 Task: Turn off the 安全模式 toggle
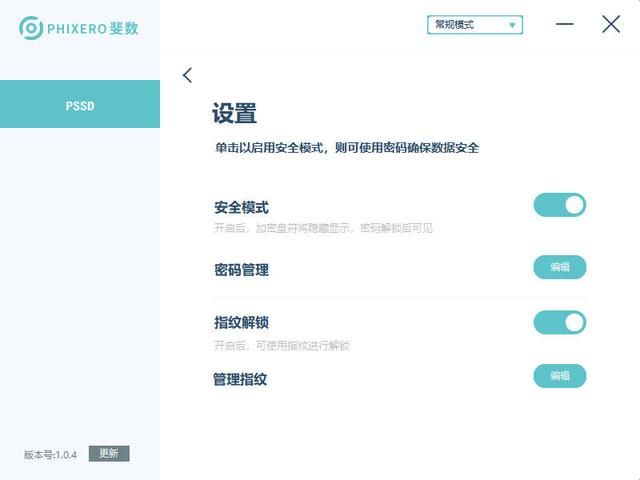(x=560, y=205)
